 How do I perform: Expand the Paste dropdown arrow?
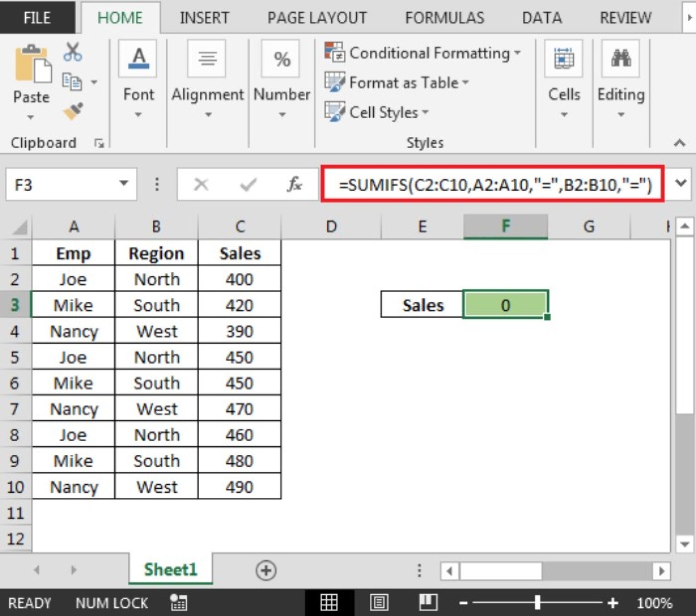[x=30, y=117]
